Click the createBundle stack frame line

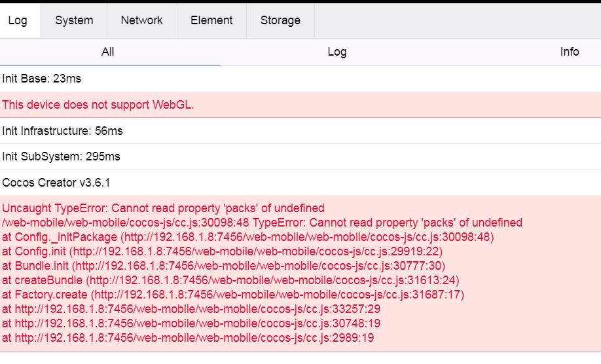point(230,280)
